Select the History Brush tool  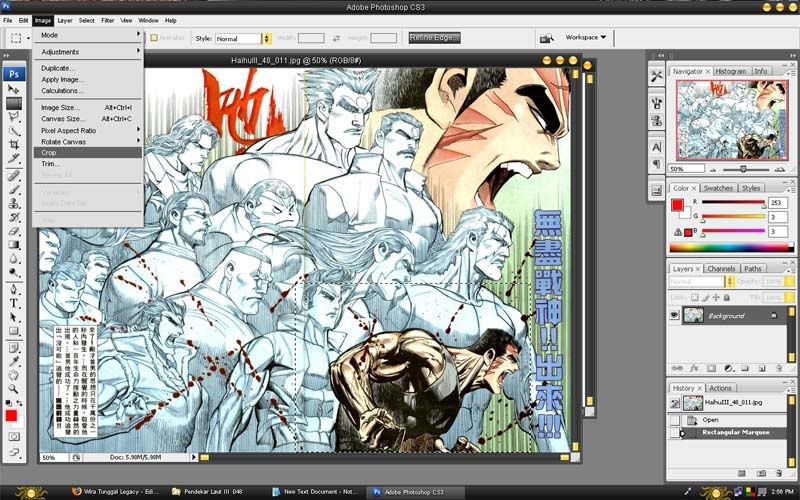point(14,217)
